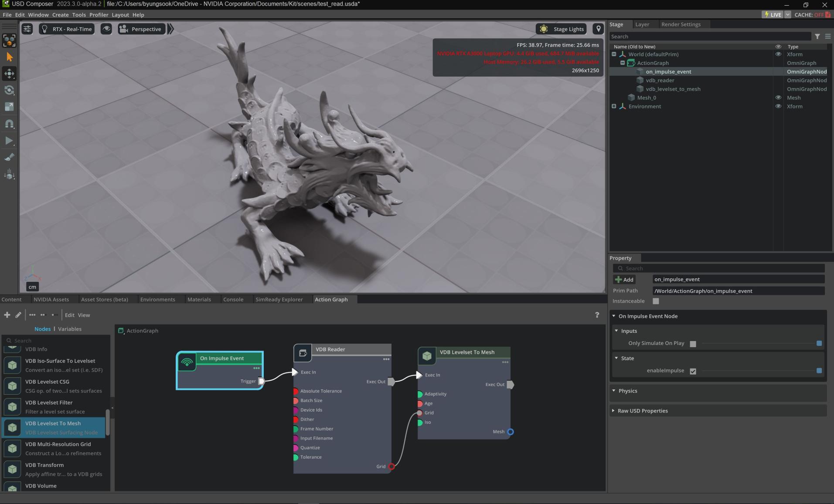Check the Instanceable checkbox
This screenshot has height=504, width=834.
tap(656, 301)
